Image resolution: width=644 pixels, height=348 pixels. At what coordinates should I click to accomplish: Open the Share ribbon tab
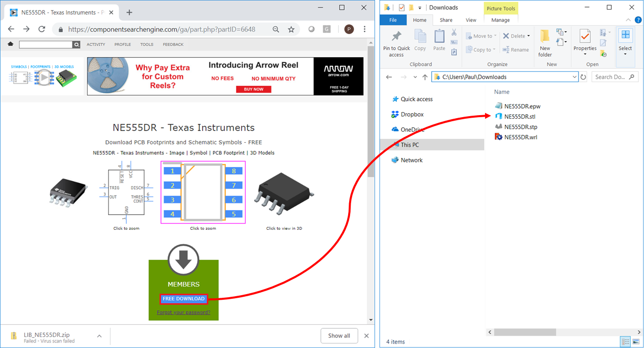point(446,20)
